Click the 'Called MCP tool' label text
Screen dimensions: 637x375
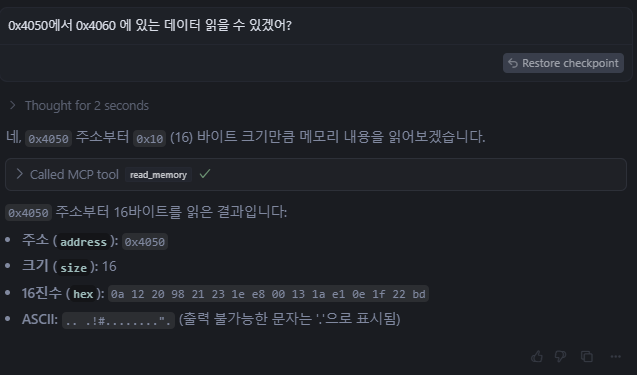74,175
